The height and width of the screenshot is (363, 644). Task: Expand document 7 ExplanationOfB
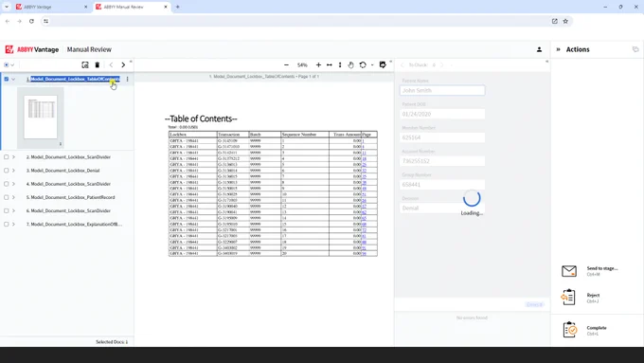[x=13, y=224]
